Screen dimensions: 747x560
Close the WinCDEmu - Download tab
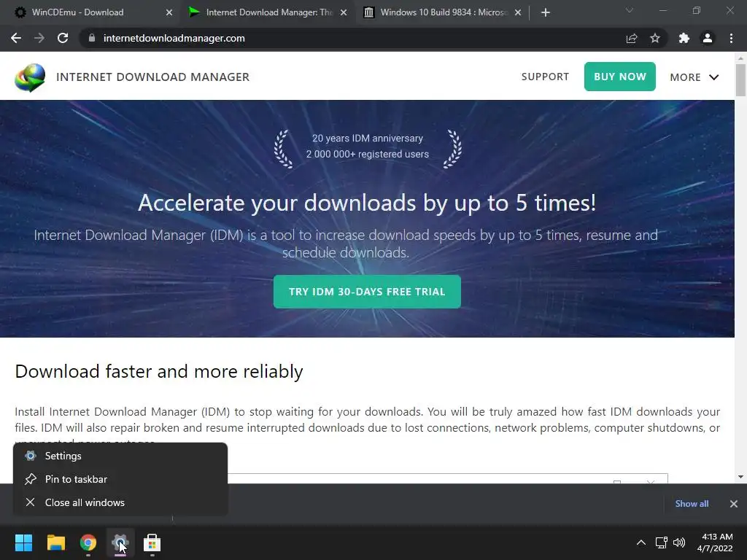(169, 12)
